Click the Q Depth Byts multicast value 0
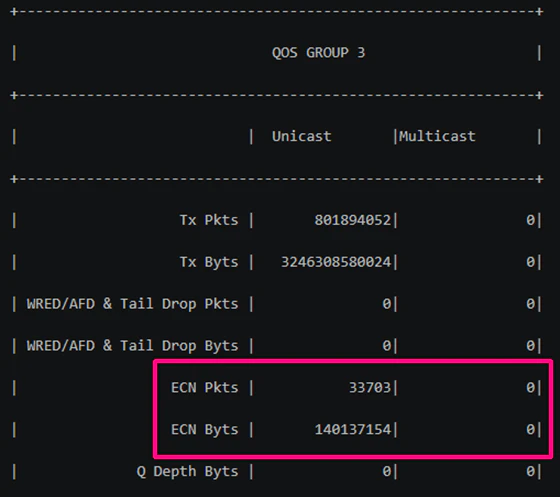This screenshot has height=497, width=560. [x=530, y=471]
